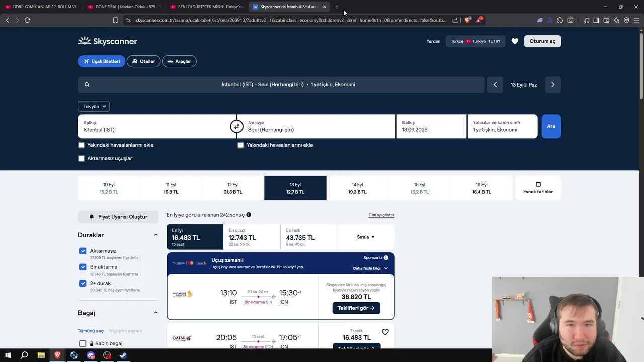The height and width of the screenshot is (362, 644).
Task: Enable Aktarmasız uçuşlar checkbox
Action: 82,158
